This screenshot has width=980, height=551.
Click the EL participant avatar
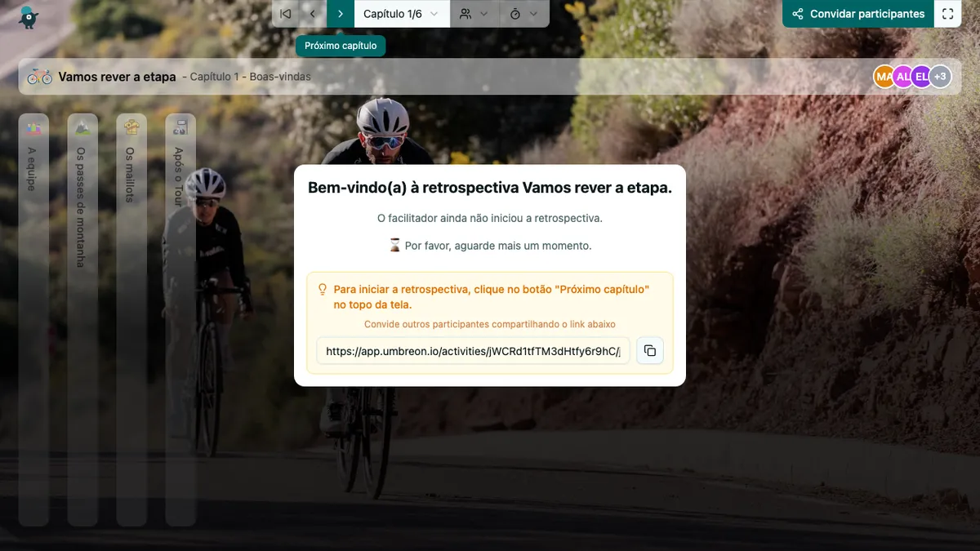click(921, 77)
